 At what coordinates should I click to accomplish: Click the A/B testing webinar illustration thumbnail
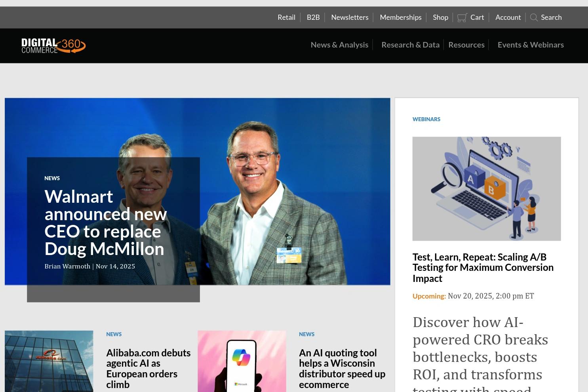(x=487, y=188)
